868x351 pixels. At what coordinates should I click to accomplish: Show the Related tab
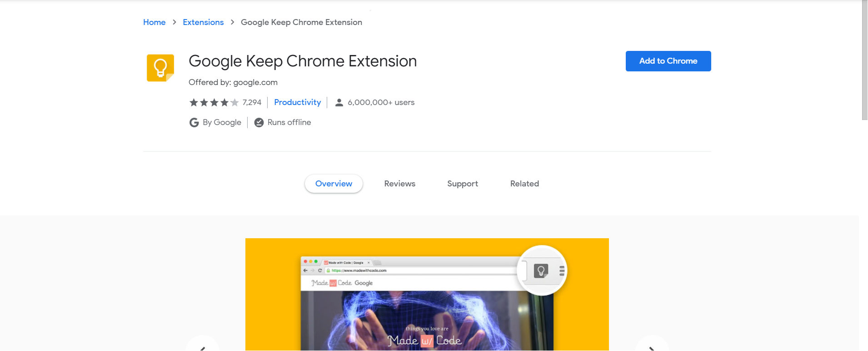click(525, 184)
